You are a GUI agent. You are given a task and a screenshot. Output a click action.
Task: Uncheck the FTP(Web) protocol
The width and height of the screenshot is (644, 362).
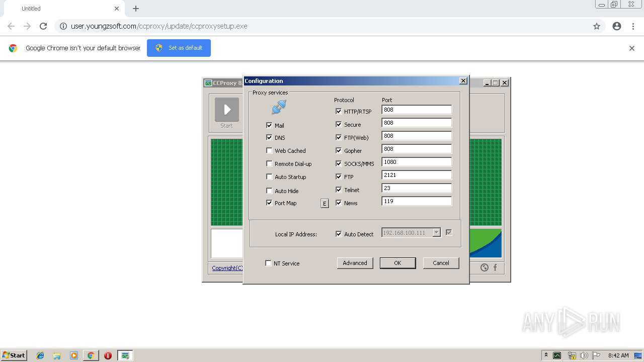click(x=339, y=137)
